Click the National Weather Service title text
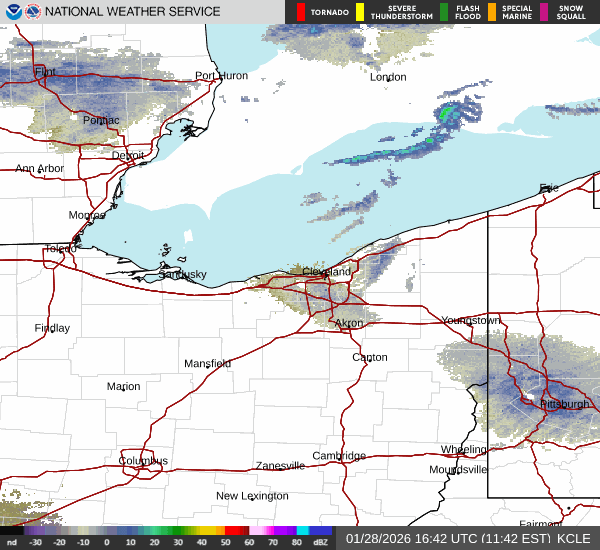600x550 pixels. (x=132, y=12)
